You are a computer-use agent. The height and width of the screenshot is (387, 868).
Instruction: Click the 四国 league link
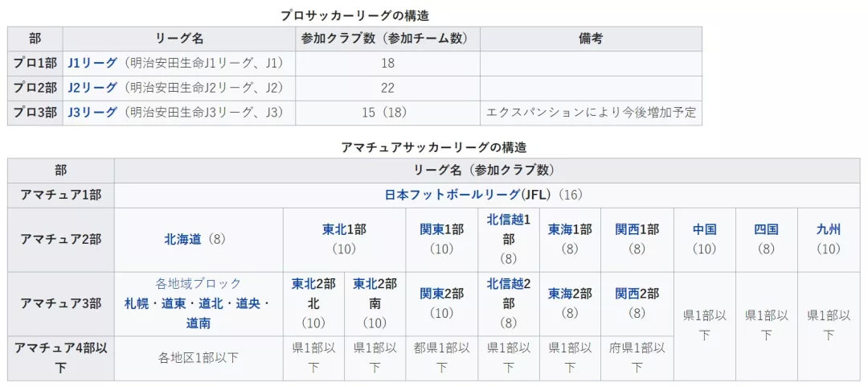766,230
